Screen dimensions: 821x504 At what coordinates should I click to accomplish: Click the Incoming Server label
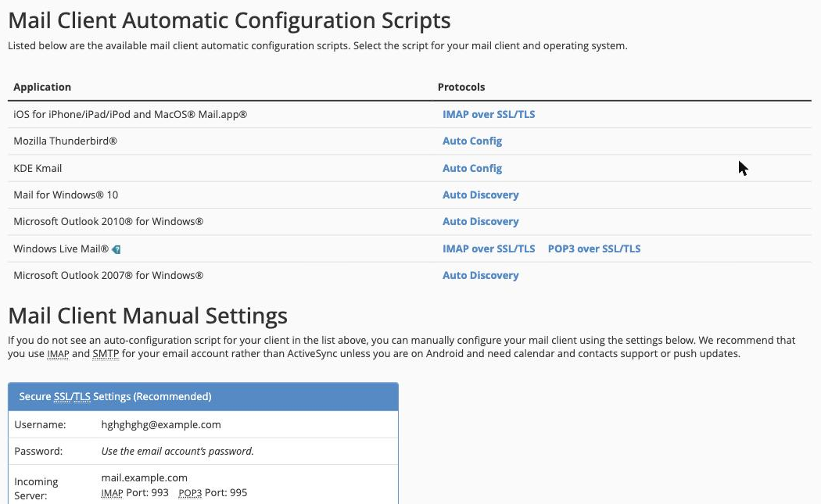36,488
